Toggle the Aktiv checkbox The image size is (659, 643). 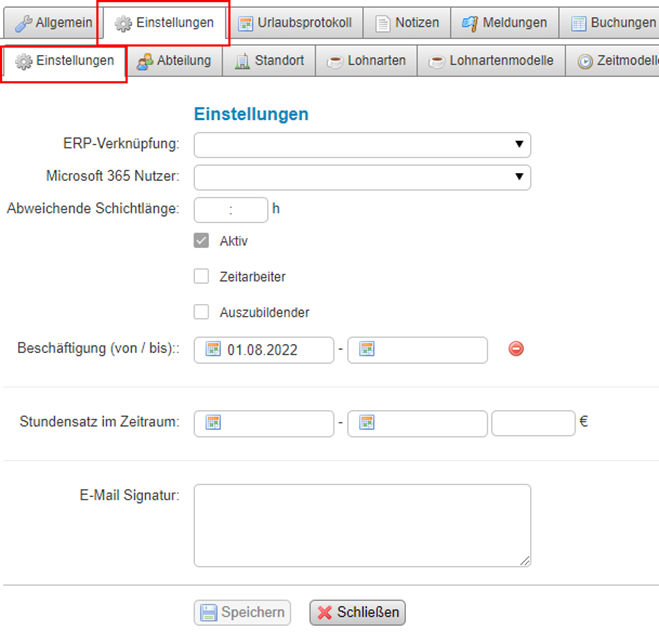201,241
